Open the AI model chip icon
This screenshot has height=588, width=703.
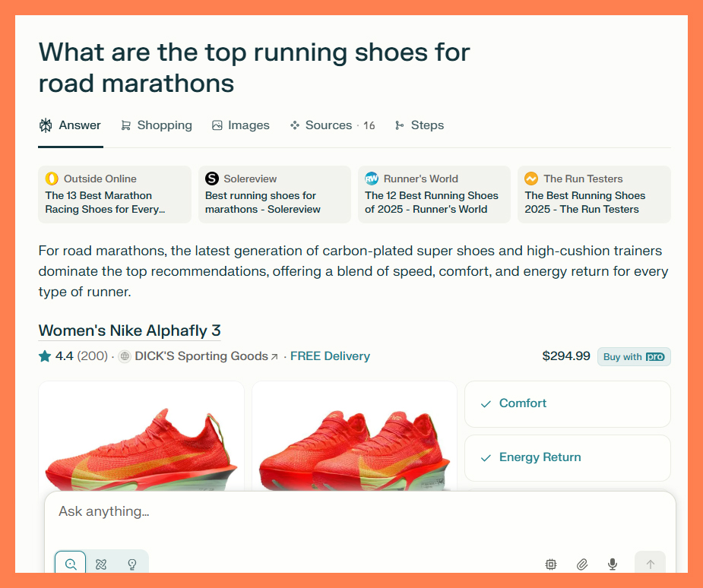(550, 564)
